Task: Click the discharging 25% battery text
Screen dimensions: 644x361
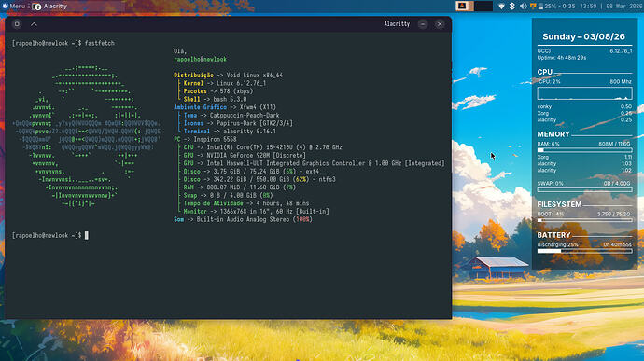Action: (x=557, y=244)
